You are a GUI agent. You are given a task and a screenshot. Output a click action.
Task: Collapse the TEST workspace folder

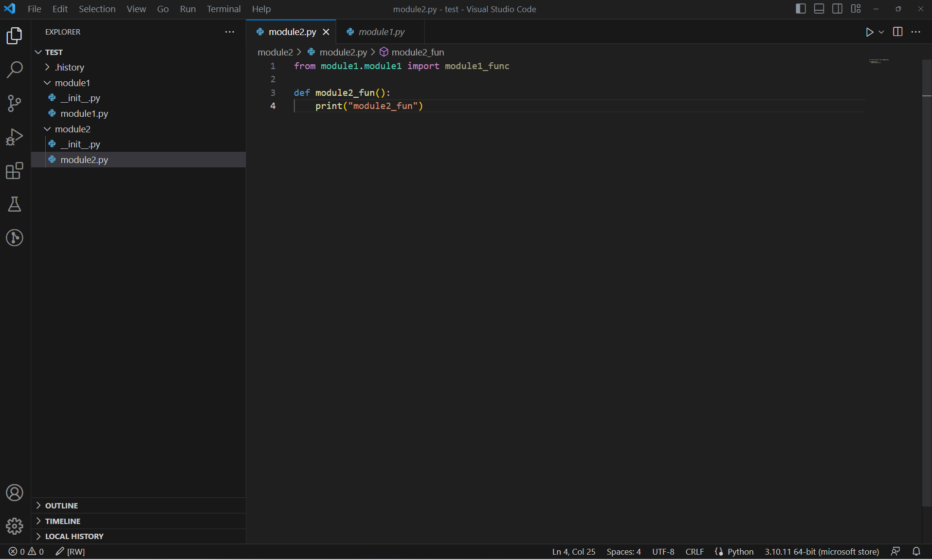[x=138, y=52]
